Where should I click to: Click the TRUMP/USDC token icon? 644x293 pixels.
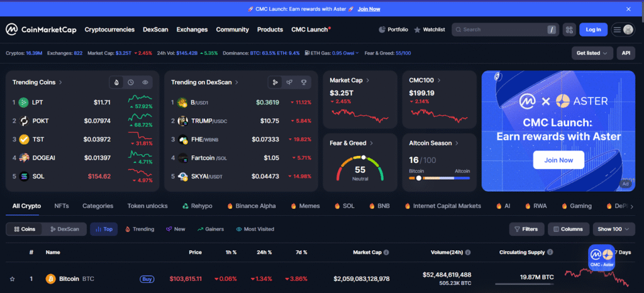(x=183, y=121)
